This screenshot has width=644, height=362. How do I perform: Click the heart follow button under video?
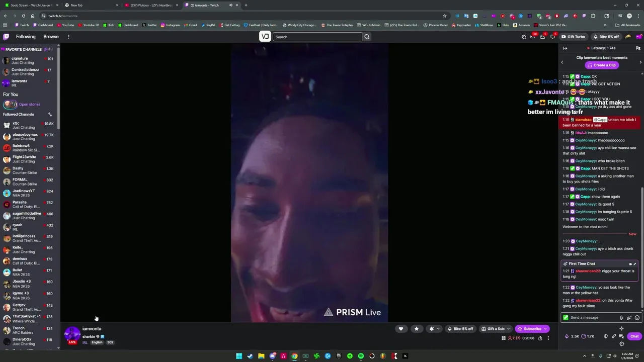[x=401, y=329]
